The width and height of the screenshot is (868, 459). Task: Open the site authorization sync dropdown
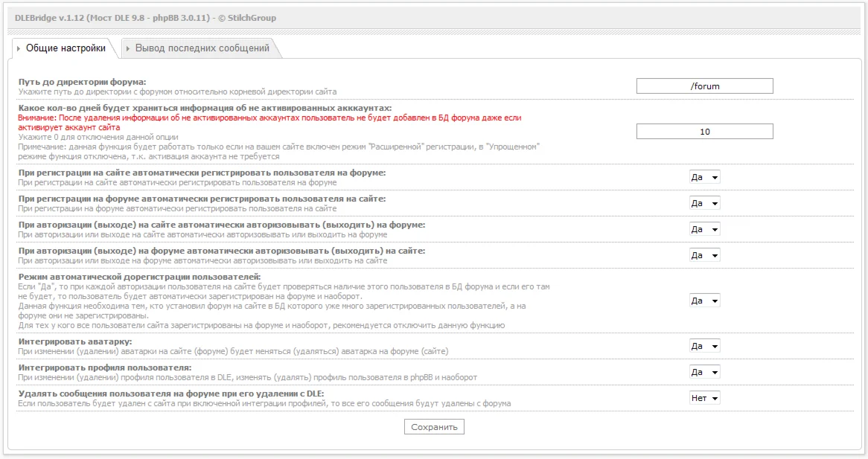(703, 228)
